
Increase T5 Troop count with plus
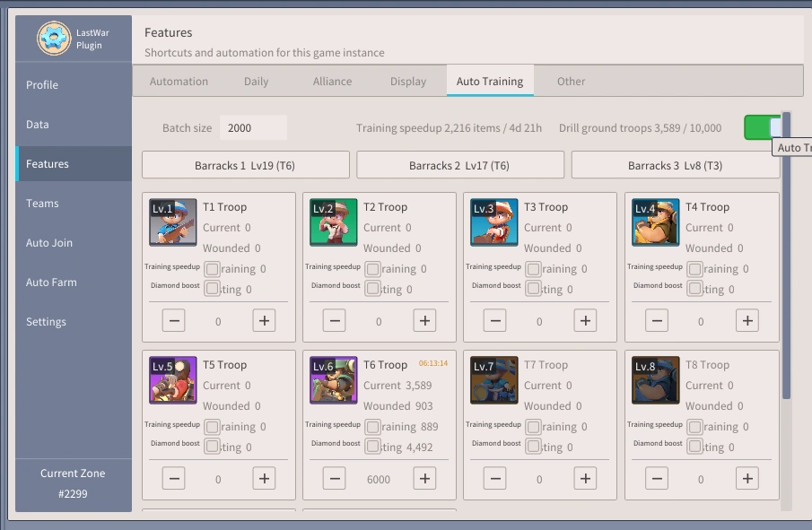pyautogui.click(x=264, y=479)
